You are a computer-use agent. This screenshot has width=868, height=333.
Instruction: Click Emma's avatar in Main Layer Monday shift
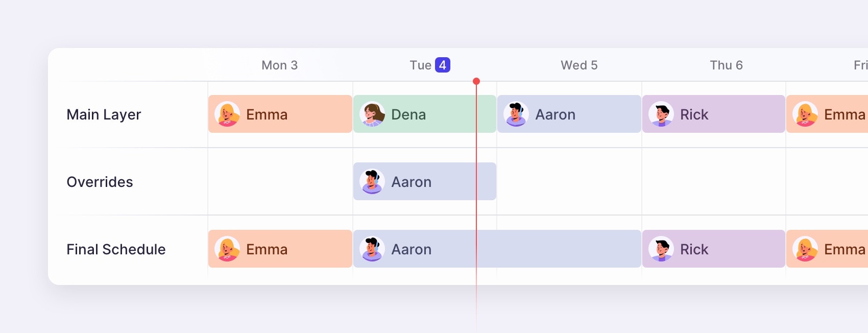pyautogui.click(x=227, y=114)
